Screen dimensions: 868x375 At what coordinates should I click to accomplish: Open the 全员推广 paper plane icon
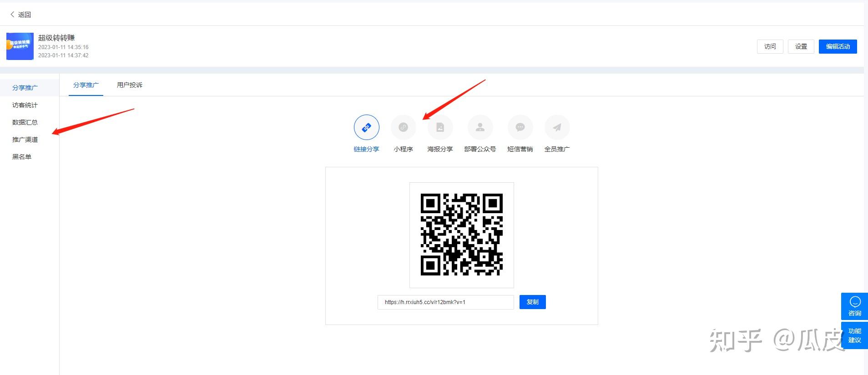point(557,127)
